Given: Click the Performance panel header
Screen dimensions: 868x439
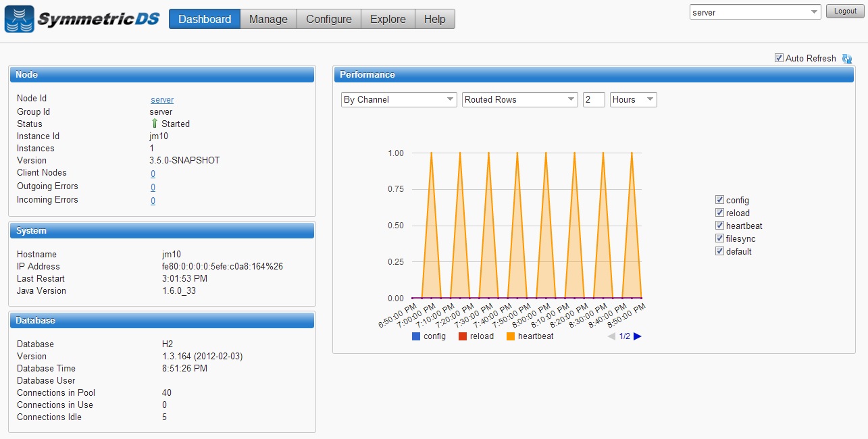Looking at the screenshot, I should (x=594, y=74).
